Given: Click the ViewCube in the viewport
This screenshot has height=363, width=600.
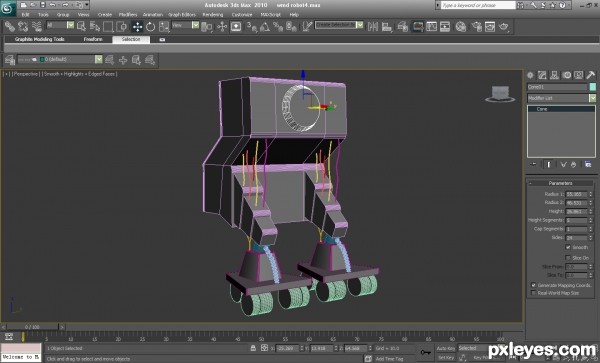Looking at the screenshot, I should [x=500, y=94].
